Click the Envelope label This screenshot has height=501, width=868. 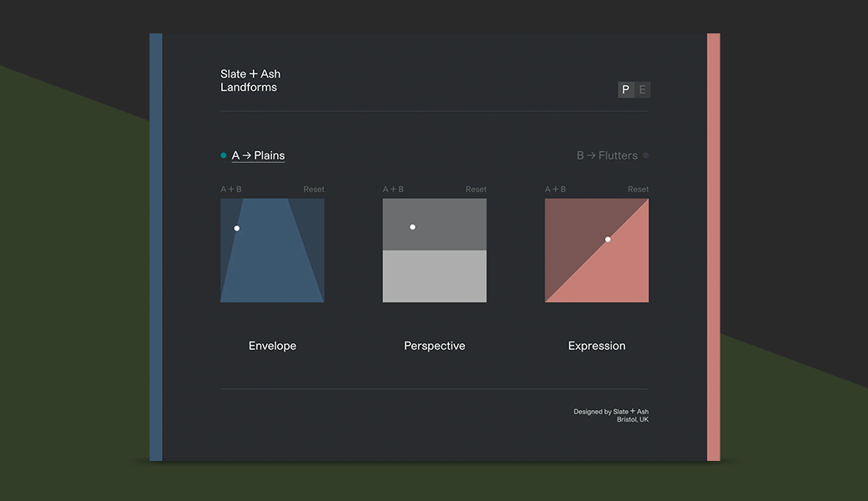click(272, 346)
